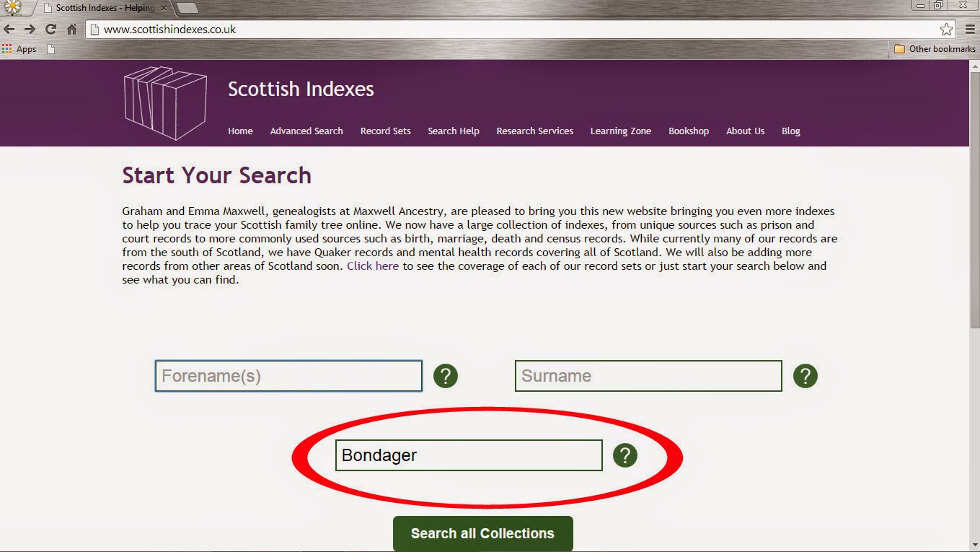This screenshot has height=552, width=980.
Task: Open the Learning Zone page
Action: pos(621,131)
